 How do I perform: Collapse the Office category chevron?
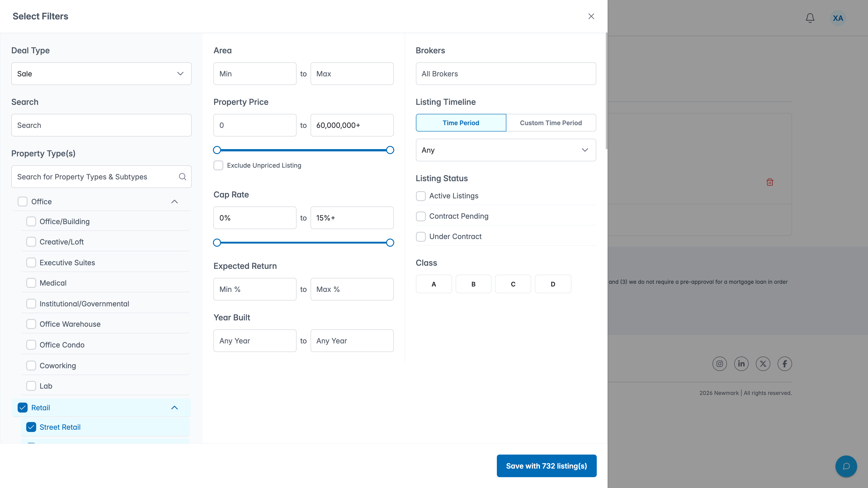[174, 201]
